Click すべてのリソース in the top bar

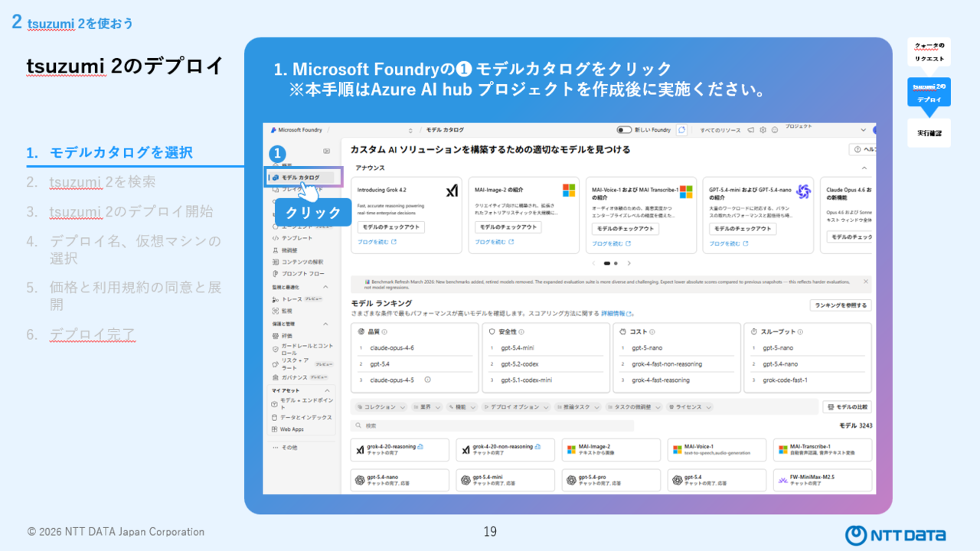[720, 130]
